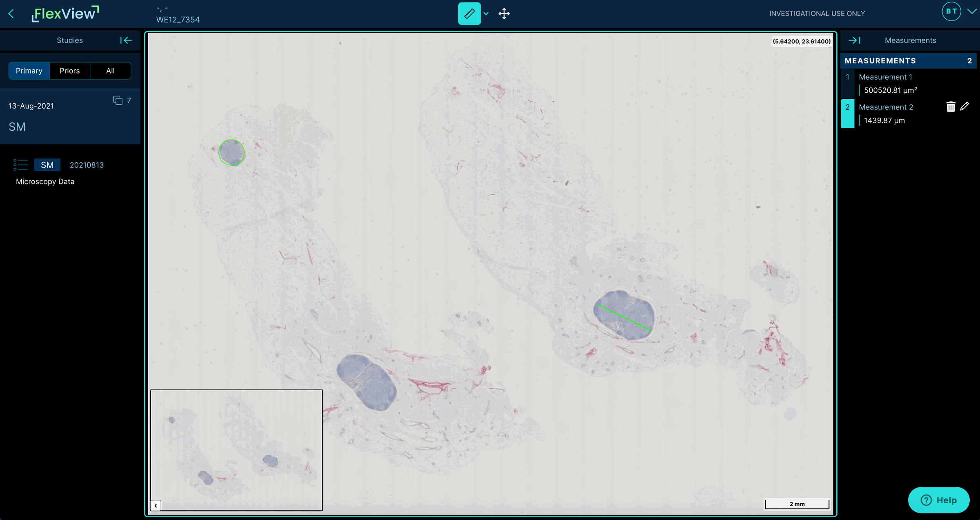The image size is (980, 520).
Task: Select the SM tab in the sidebar
Action: tap(47, 165)
